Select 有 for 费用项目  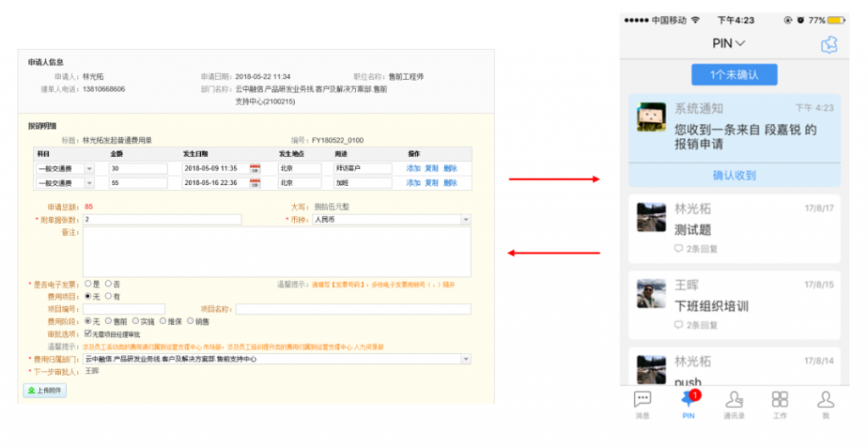pos(108,296)
